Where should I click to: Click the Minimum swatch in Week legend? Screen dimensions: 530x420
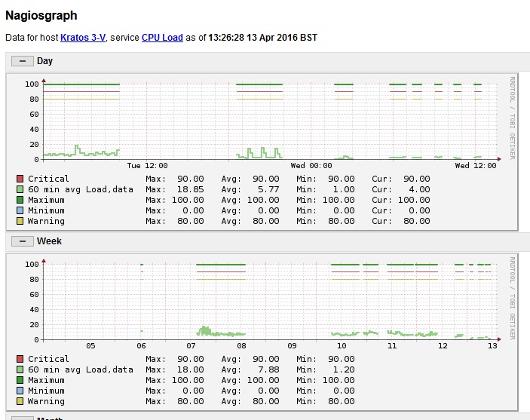20,391
